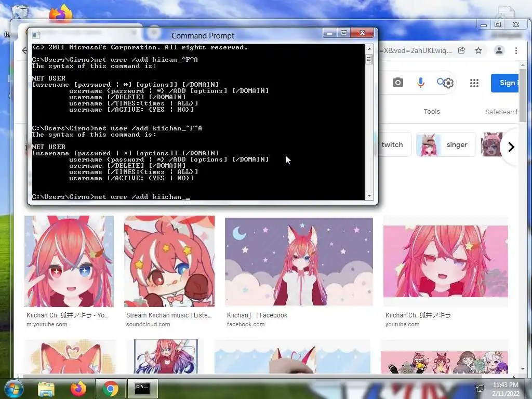Open the m.youtube.com Kiichan image result
The image size is (532, 399).
[69, 261]
